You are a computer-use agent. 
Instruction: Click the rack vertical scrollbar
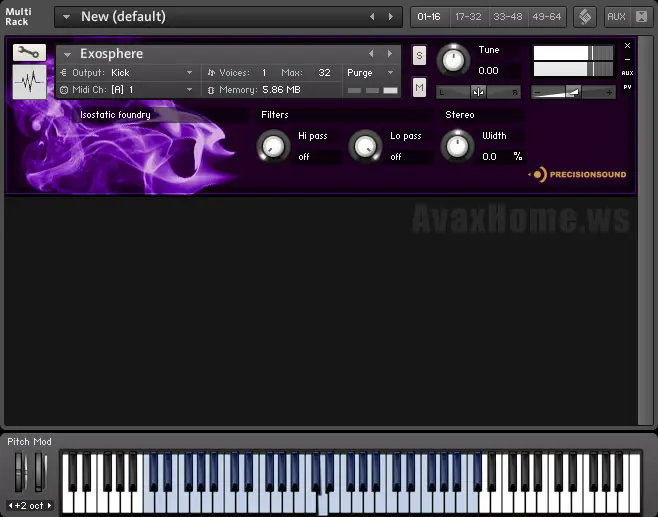click(x=644, y=230)
